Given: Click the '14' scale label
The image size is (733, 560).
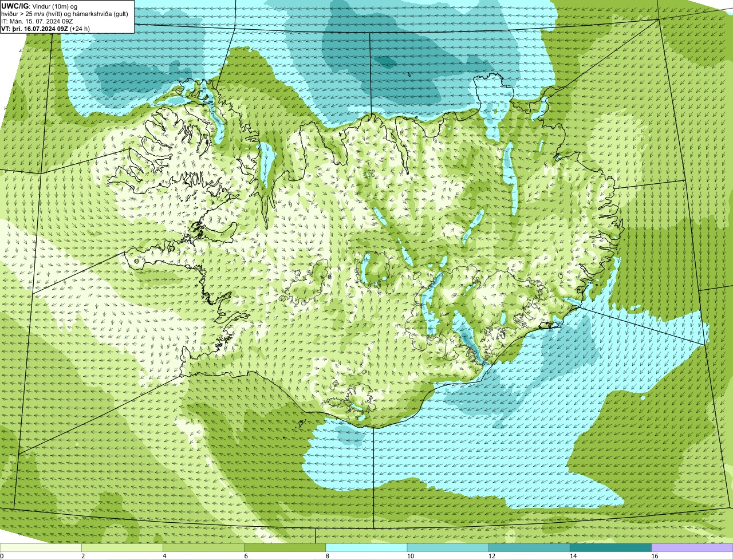Looking at the screenshot, I should click(573, 557).
